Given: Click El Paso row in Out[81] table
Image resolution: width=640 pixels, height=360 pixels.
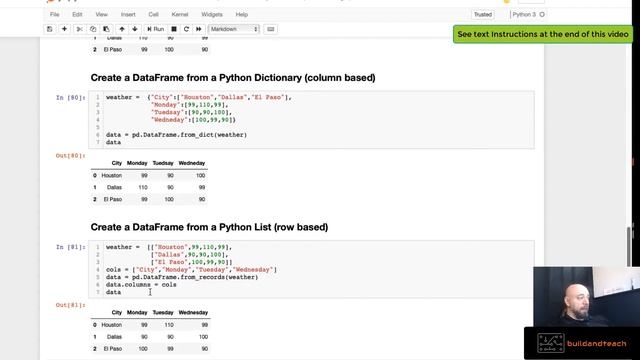Looking at the screenshot, I should point(150,349).
